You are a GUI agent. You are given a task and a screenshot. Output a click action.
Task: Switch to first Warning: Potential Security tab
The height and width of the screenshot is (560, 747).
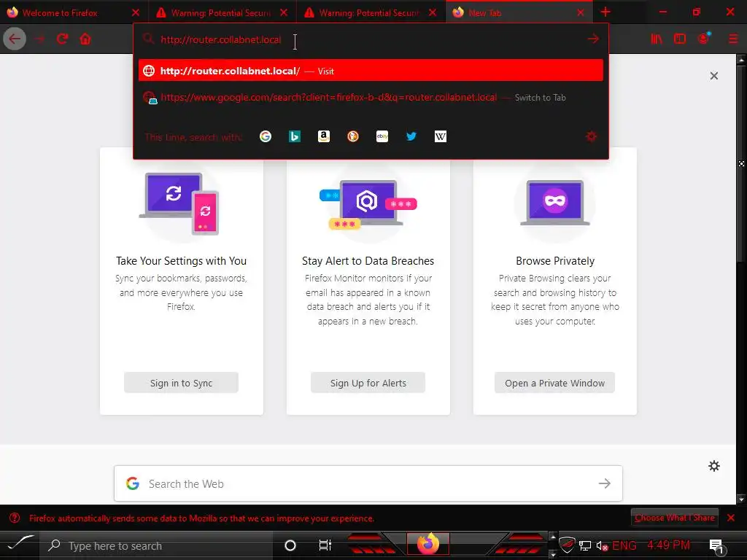pos(222,12)
